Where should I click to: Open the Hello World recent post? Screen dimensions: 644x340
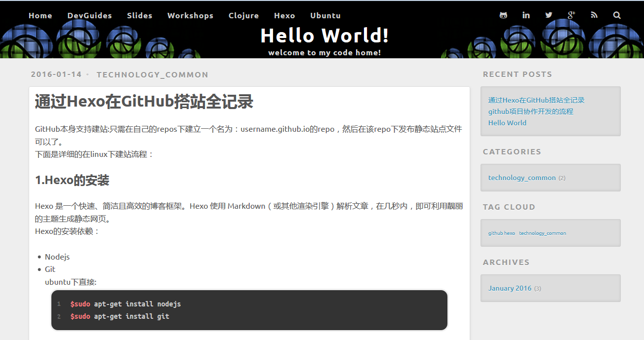(507, 123)
